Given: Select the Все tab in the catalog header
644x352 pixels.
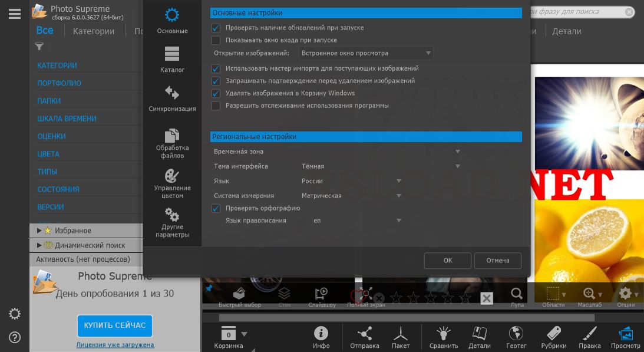Looking at the screenshot, I should tap(45, 31).
